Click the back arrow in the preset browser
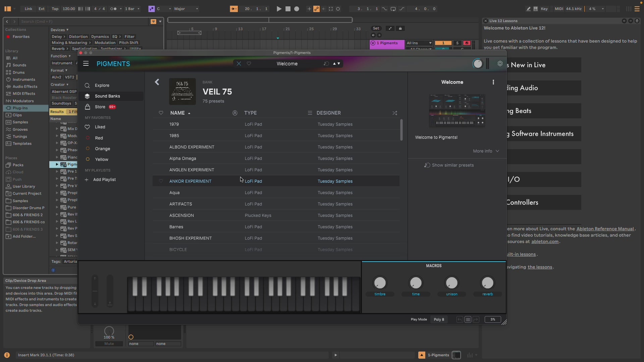The image size is (644, 362). tap(157, 82)
